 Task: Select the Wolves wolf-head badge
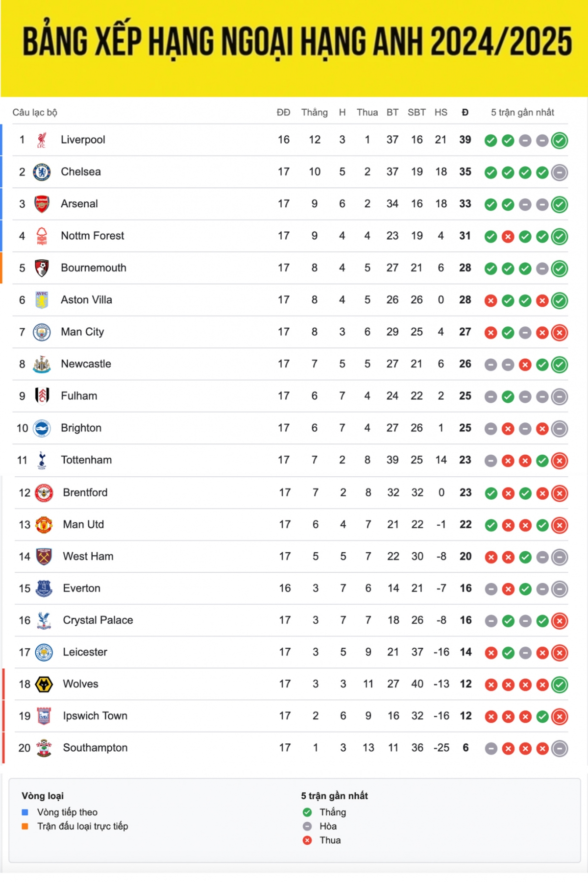[x=44, y=684]
